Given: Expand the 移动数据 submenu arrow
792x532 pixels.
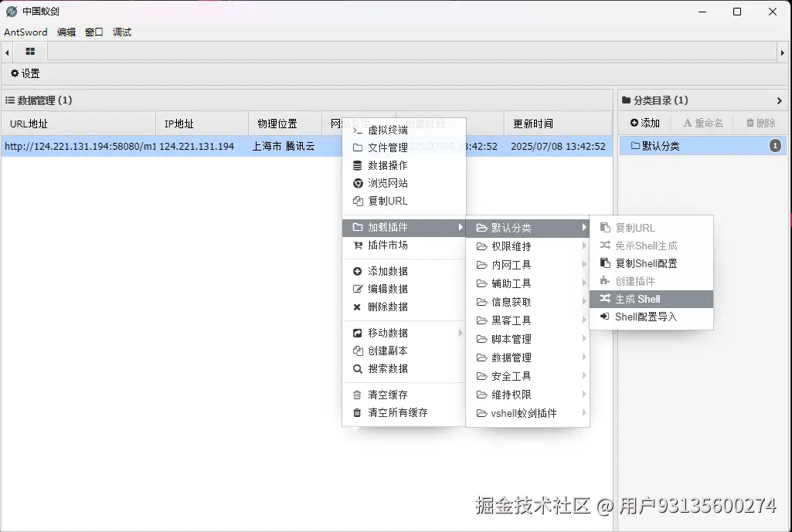Looking at the screenshot, I should [461, 333].
